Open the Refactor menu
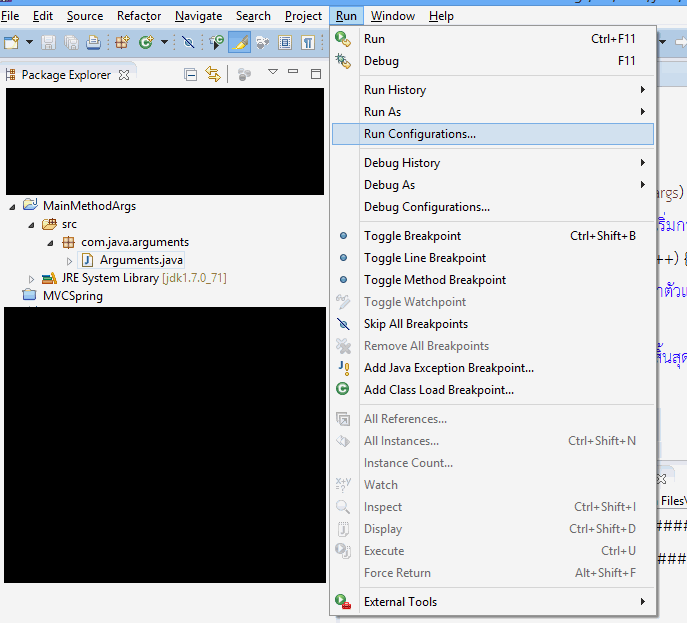 (x=139, y=16)
